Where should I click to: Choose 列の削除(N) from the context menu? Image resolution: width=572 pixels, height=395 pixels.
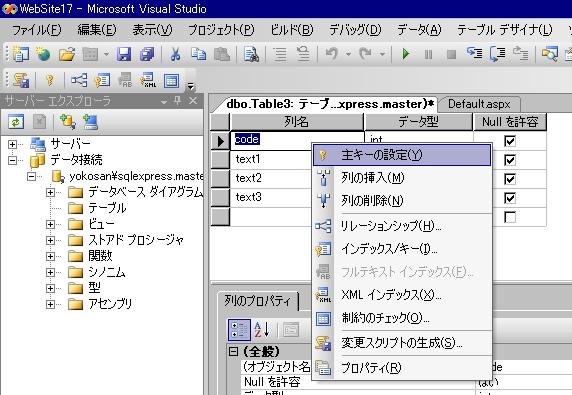coord(402,201)
